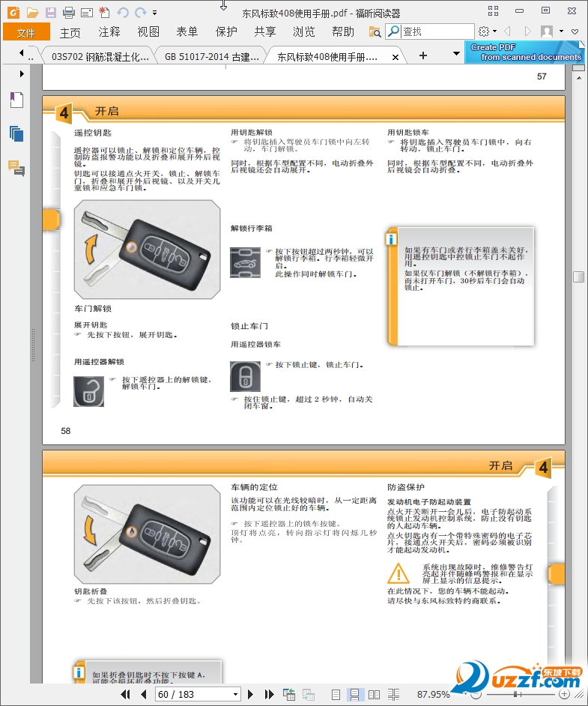Redo the last undone action
The width and height of the screenshot is (588, 706).
coord(142,13)
